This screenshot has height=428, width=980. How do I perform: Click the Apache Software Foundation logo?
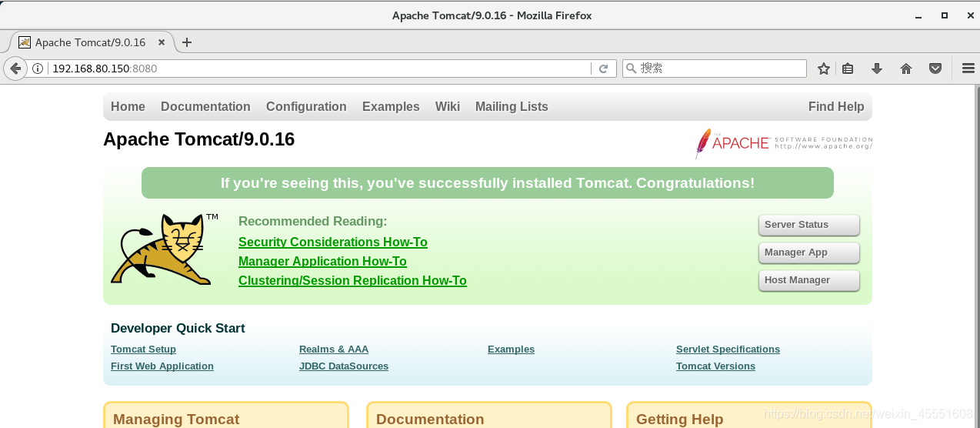coord(783,143)
